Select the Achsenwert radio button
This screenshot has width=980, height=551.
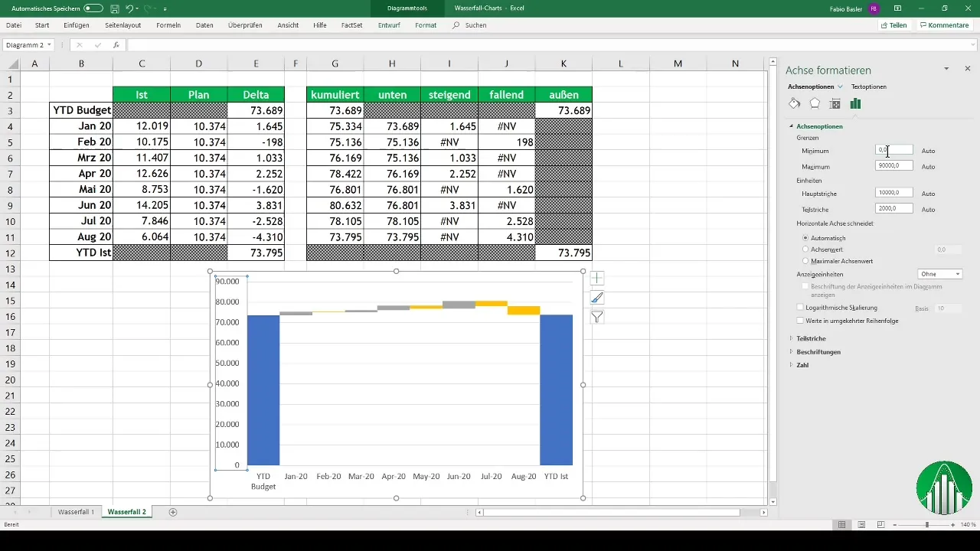[805, 249]
